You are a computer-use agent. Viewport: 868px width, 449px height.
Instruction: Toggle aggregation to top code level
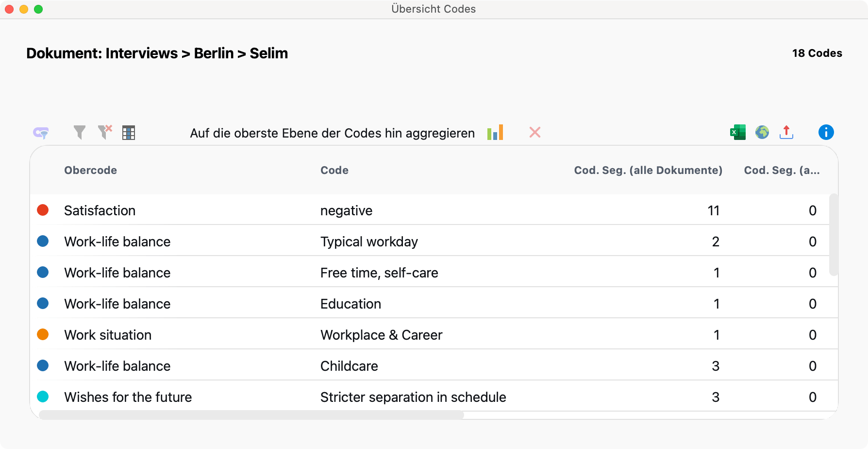(332, 133)
